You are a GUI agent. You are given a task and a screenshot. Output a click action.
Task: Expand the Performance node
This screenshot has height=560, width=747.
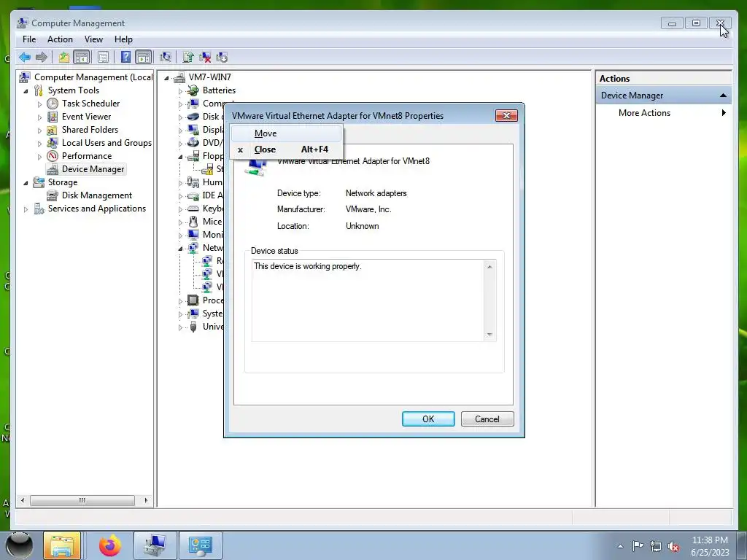(x=39, y=156)
